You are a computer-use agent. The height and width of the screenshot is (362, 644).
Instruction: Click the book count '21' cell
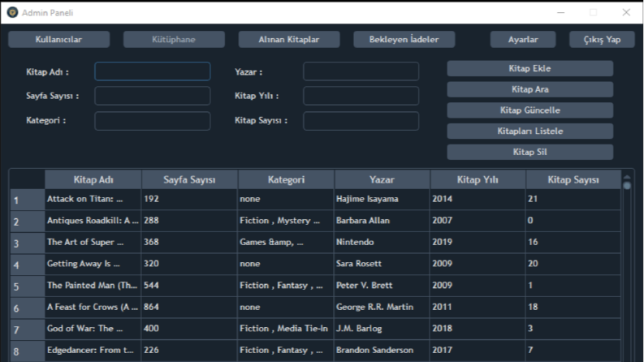573,199
